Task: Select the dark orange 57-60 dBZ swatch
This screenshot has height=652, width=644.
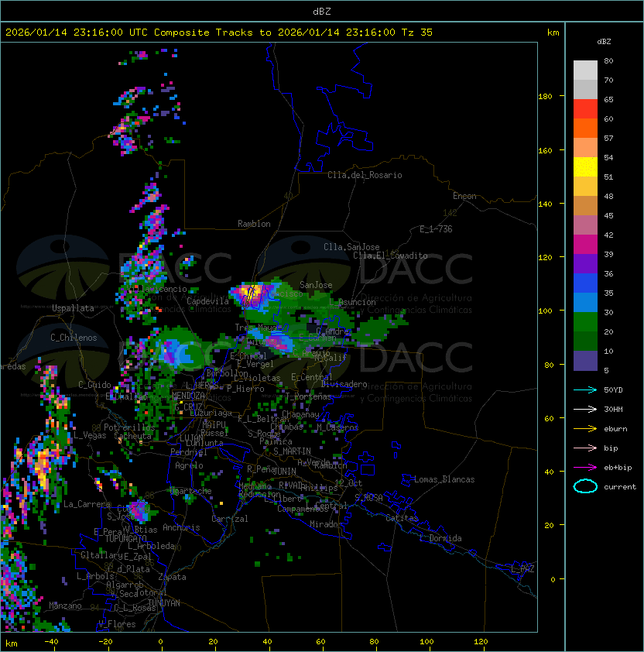Action: 585,129
